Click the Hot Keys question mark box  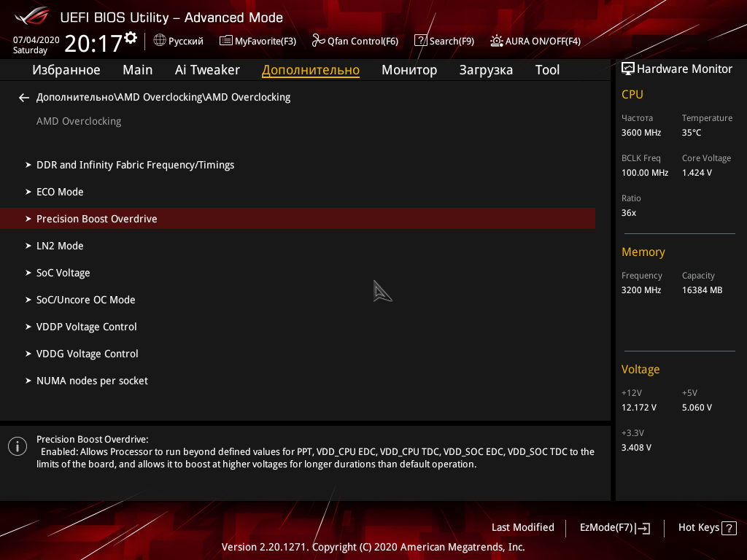pos(729,528)
